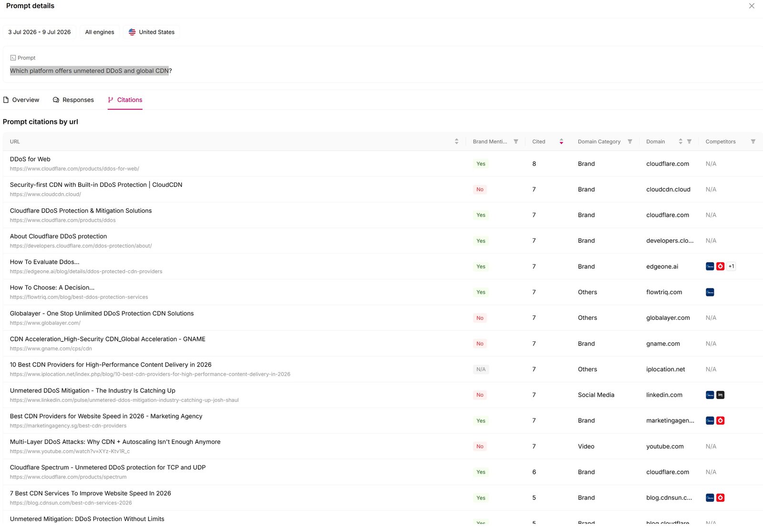Open the youtube.com watch URL link
The height and width of the screenshot is (532, 763).
click(70, 451)
